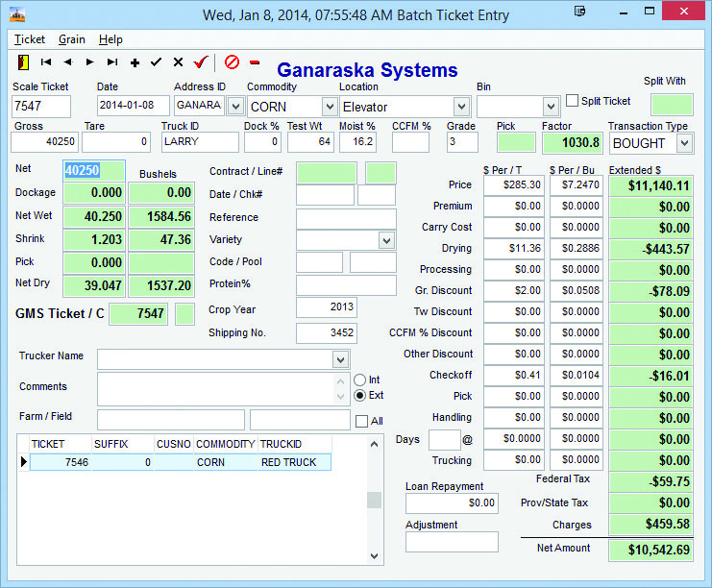The height and width of the screenshot is (588, 712).
Task: Click the Net weight 40250 field
Action: coord(94,171)
